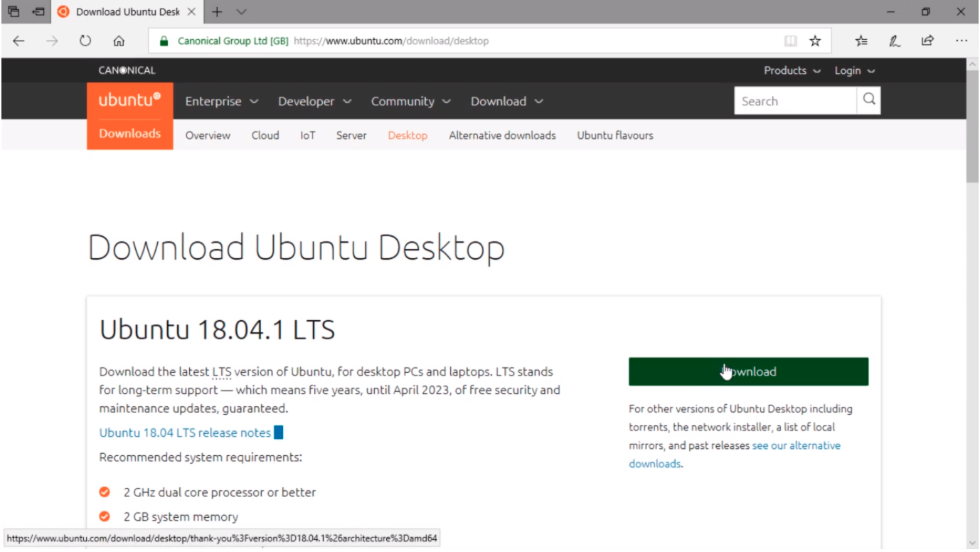
Task: Open new tab with plus icon
Action: click(x=218, y=11)
